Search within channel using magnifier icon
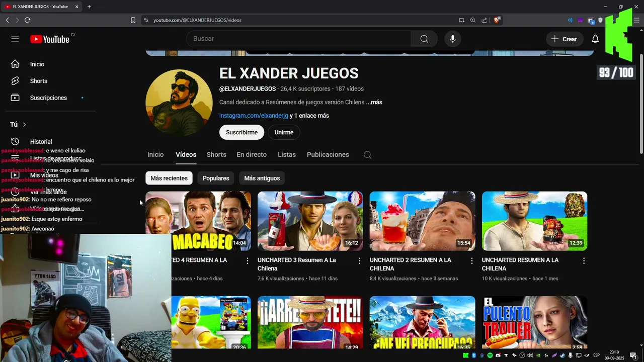This screenshot has width=644, height=362. [x=367, y=155]
